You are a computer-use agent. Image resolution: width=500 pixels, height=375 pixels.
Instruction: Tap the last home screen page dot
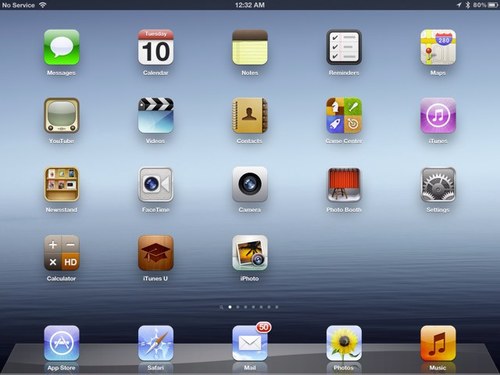[x=277, y=307]
